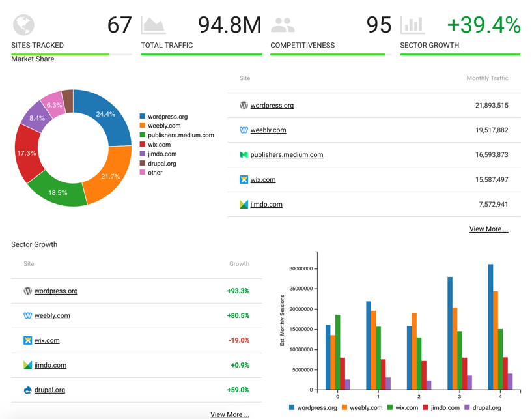Click the +93.3% growth value
Image resolution: width=532 pixels, height=419 pixels.
(238, 291)
